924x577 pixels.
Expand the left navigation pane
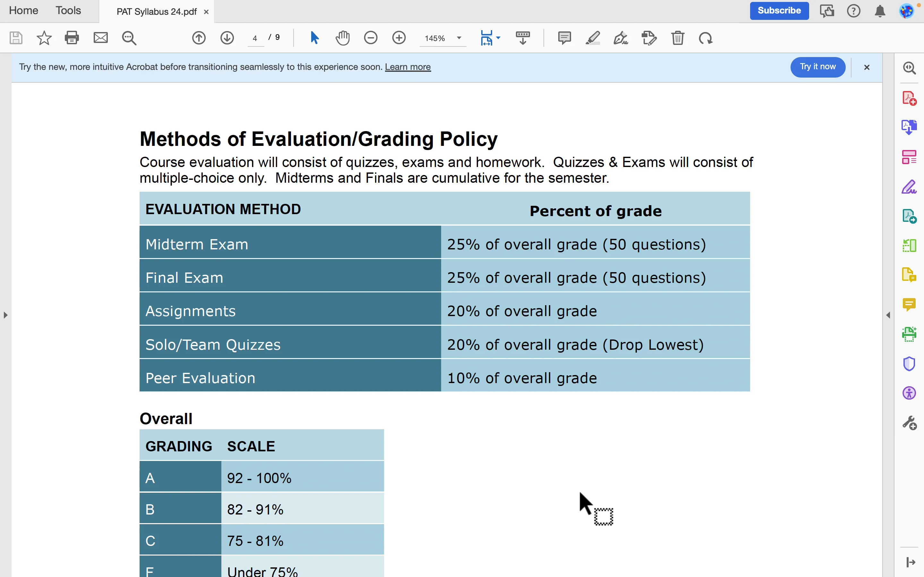(x=5, y=315)
